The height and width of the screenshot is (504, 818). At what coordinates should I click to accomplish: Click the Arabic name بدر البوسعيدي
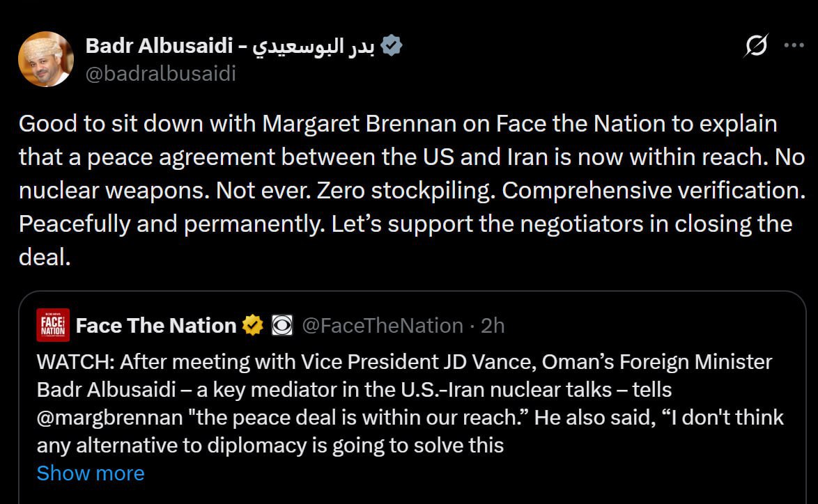click(315, 47)
